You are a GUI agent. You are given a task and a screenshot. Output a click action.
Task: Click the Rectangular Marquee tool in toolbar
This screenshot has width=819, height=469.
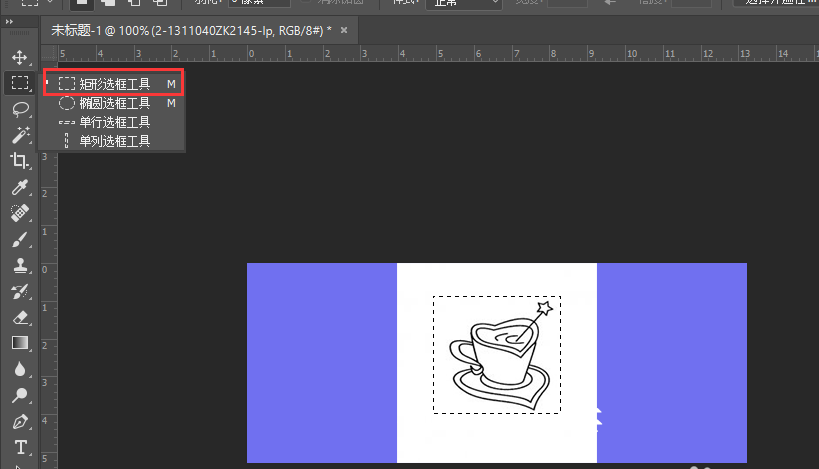point(19,83)
